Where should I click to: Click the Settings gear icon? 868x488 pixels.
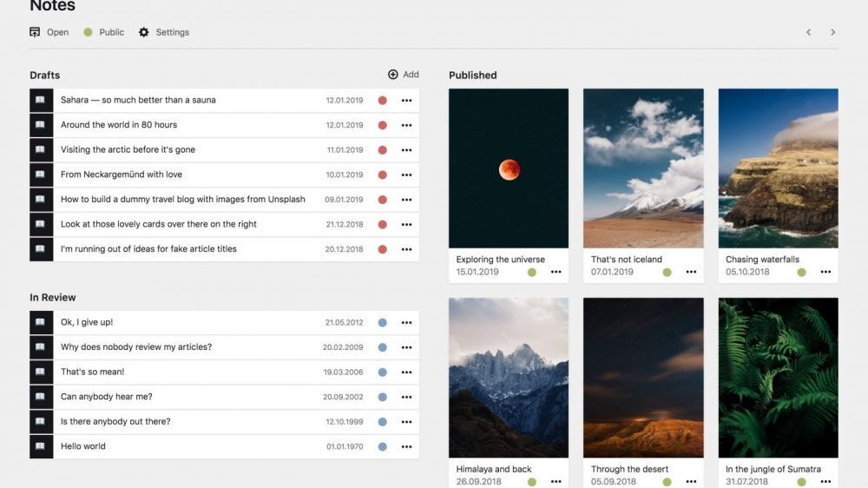[x=144, y=32]
